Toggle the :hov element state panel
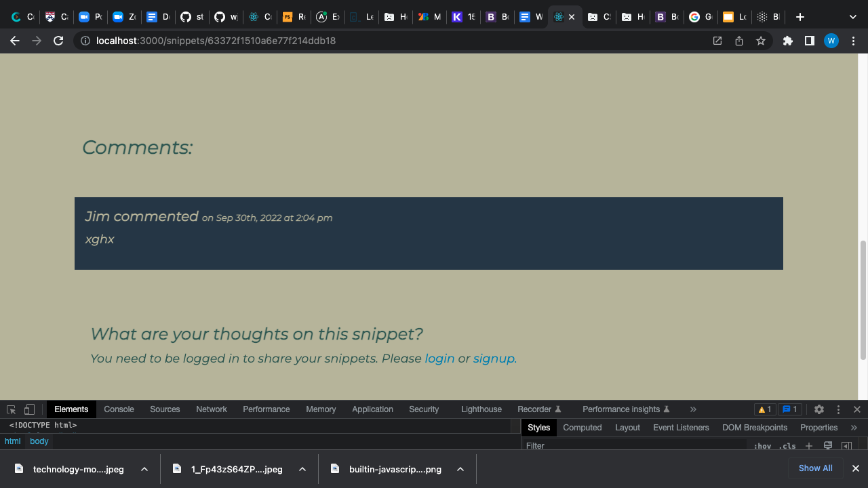868x488 pixels. coord(762,446)
